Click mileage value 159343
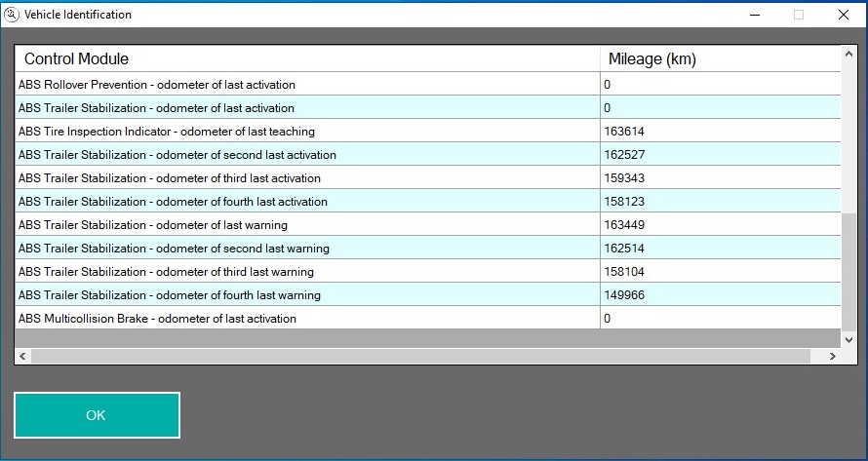Screen dimensions: 868x461 [x=624, y=177]
